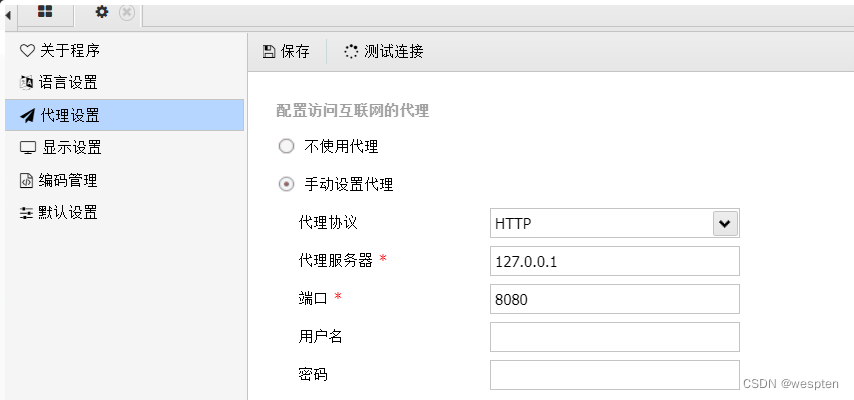854x400 pixels.
Task: Click the 代理服务器 address field
Action: click(x=614, y=261)
